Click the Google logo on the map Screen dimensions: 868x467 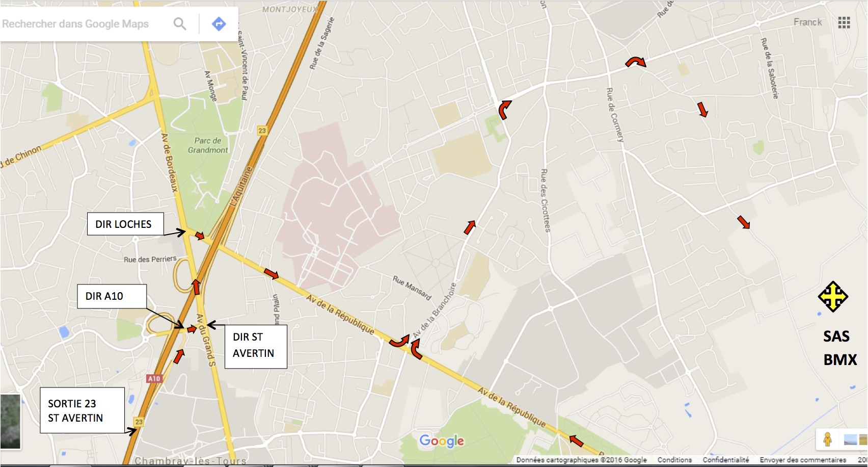[x=442, y=441]
